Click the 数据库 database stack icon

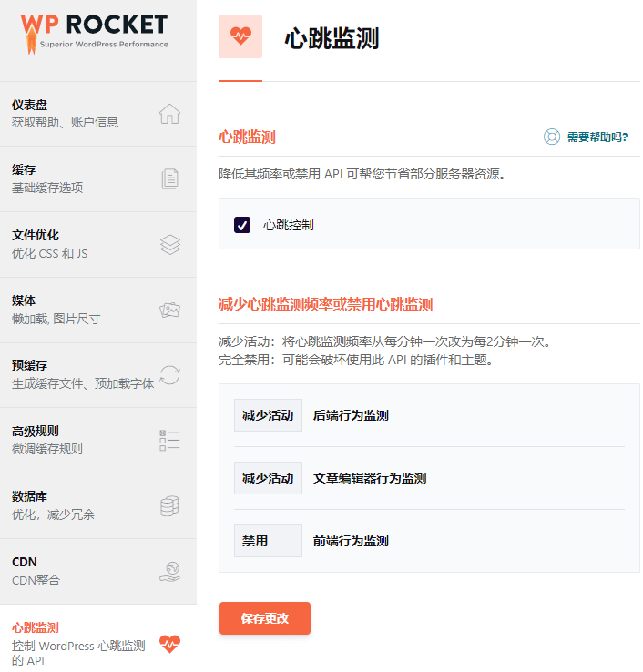[169, 506]
